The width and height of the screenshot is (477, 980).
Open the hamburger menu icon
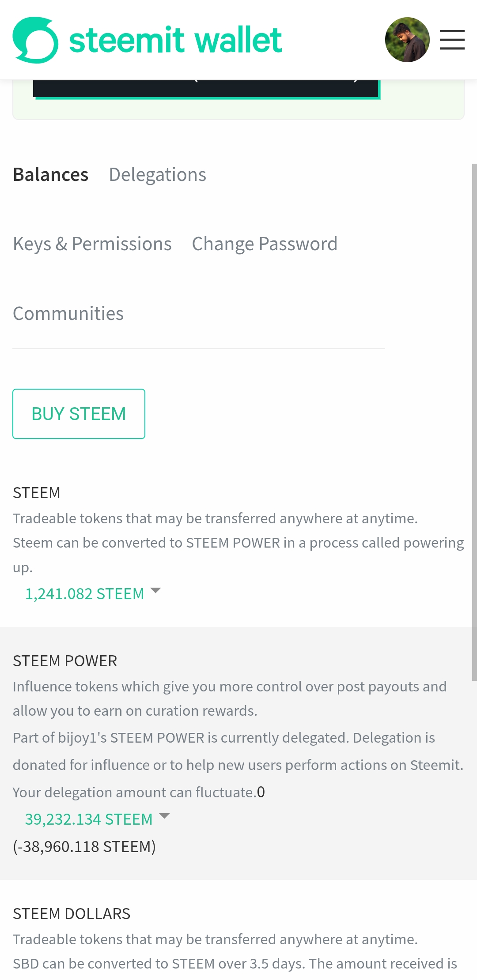coord(452,40)
